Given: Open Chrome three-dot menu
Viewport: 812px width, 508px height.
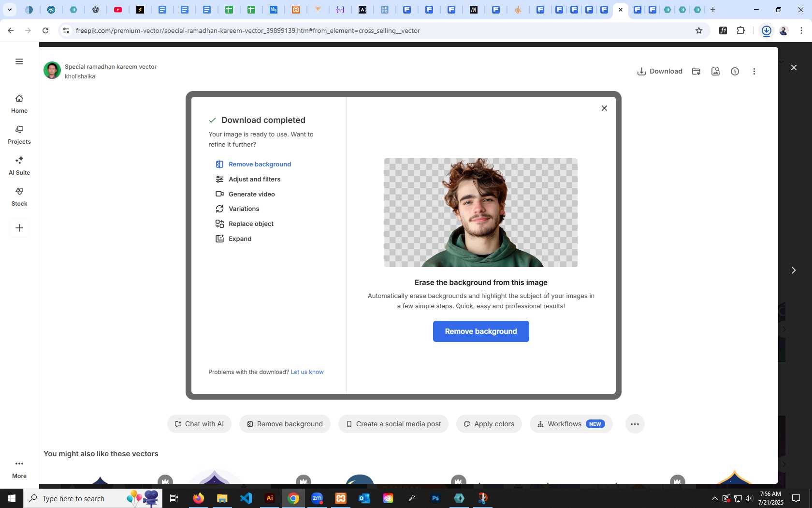Looking at the screenshot, I should coord(801,30).
